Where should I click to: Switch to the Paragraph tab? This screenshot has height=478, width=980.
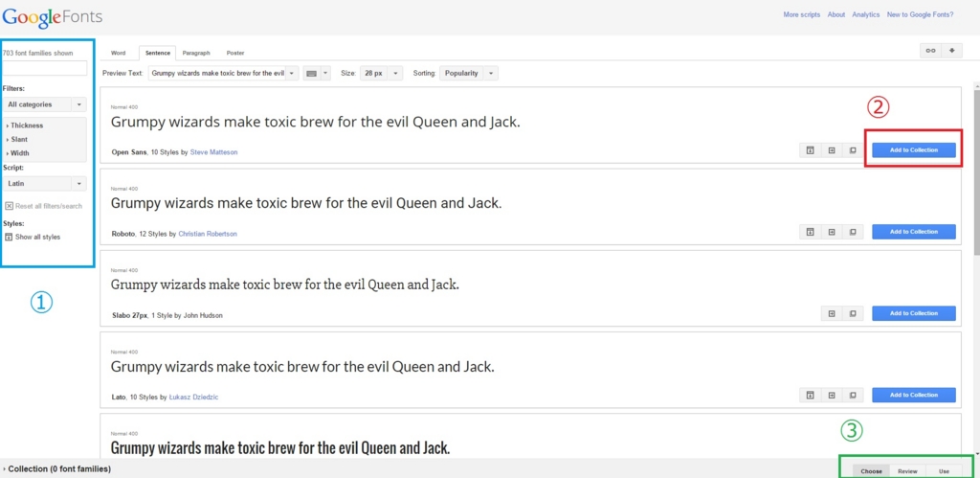click(196, 54)
